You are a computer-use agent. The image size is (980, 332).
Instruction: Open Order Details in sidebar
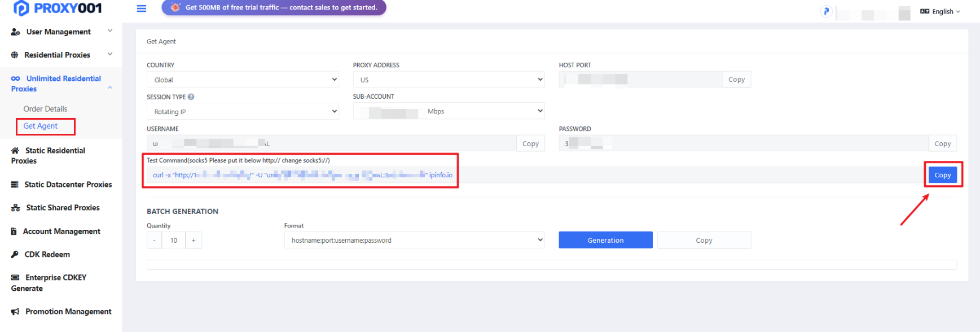point(45,109)
